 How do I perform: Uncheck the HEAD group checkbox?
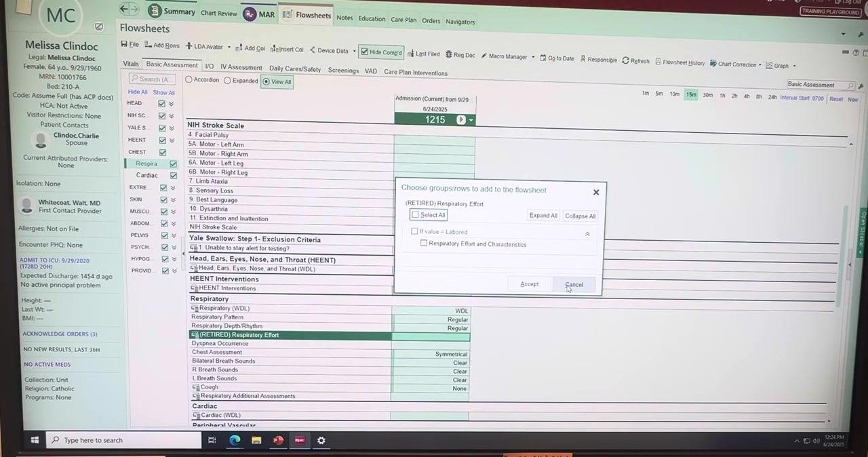(x=162, y=104)
